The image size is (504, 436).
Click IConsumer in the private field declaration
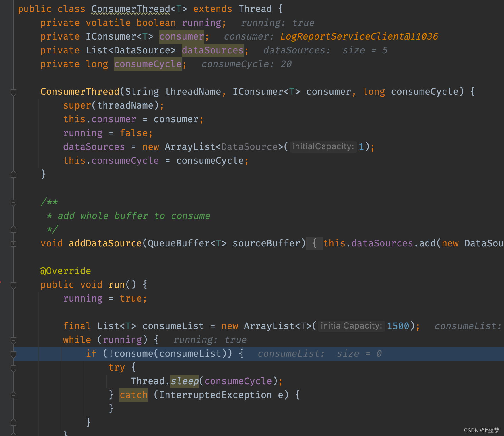point(111,36)
